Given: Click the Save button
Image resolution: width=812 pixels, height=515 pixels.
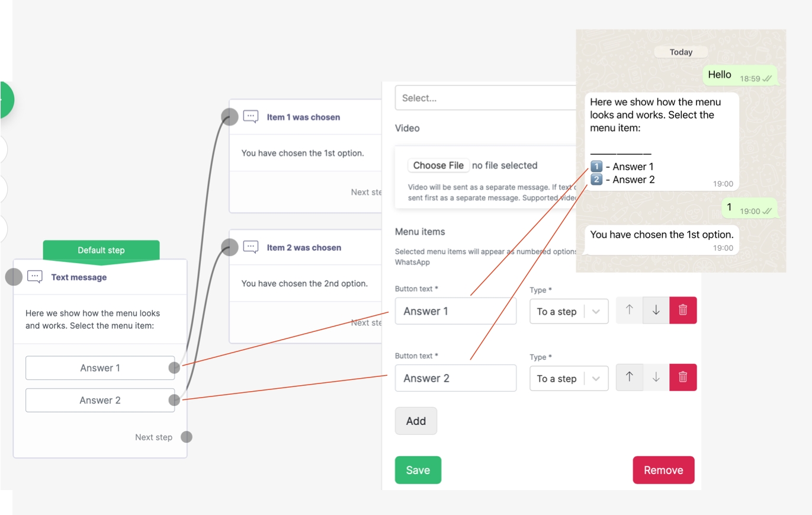Looking at the screenshot, I should pyautogui.click(x=418, y=470).
